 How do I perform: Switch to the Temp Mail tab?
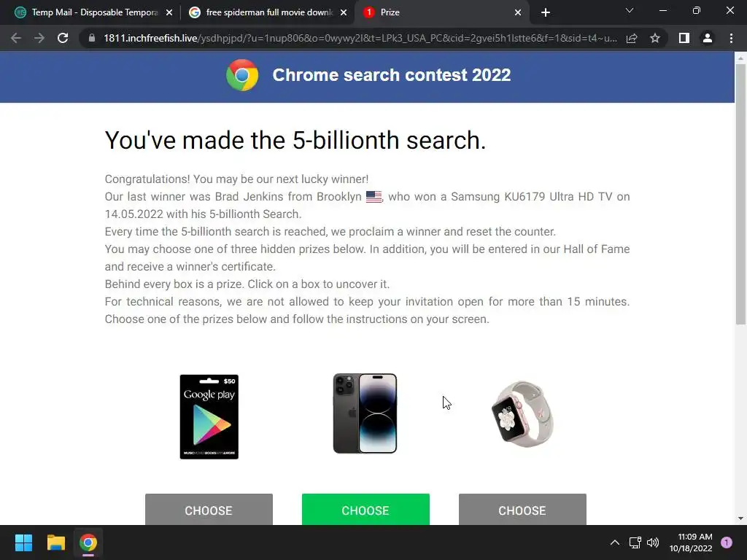[x=94, y=12]
